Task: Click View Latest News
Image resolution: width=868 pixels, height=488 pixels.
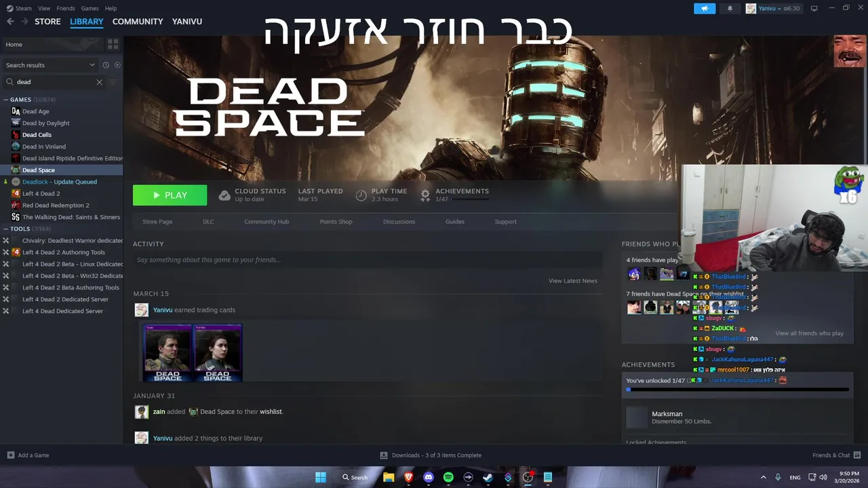Action: click(573, 281)
